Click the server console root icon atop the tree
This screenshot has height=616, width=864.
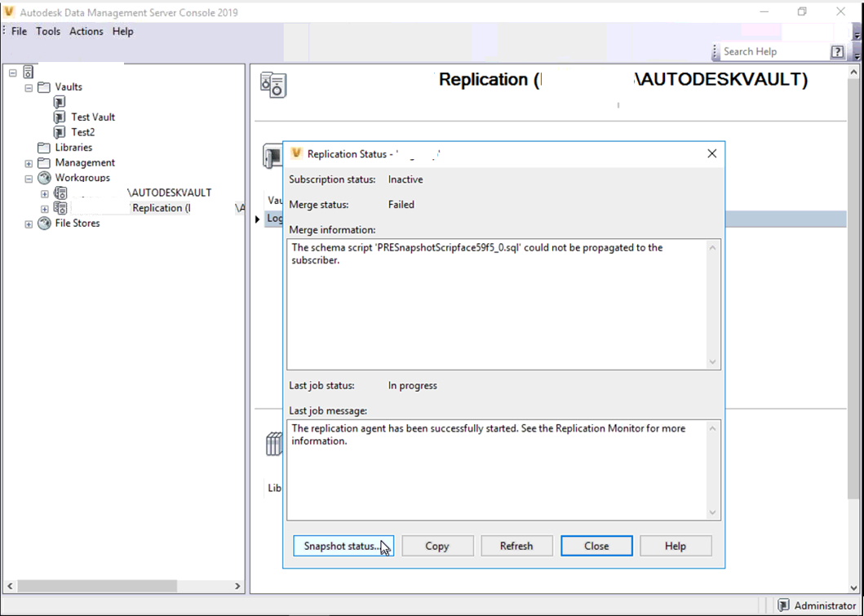[28, 72]
